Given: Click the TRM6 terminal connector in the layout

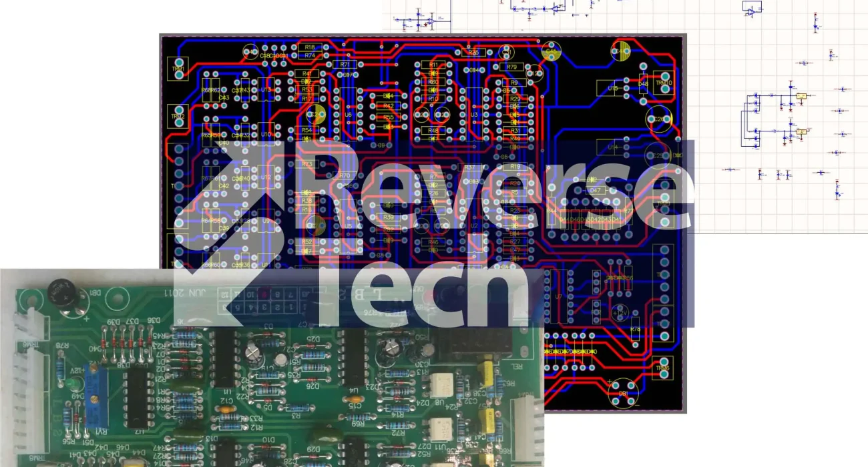Looking at the screenshot, I should pyautogui.click(x=662, y=368).
